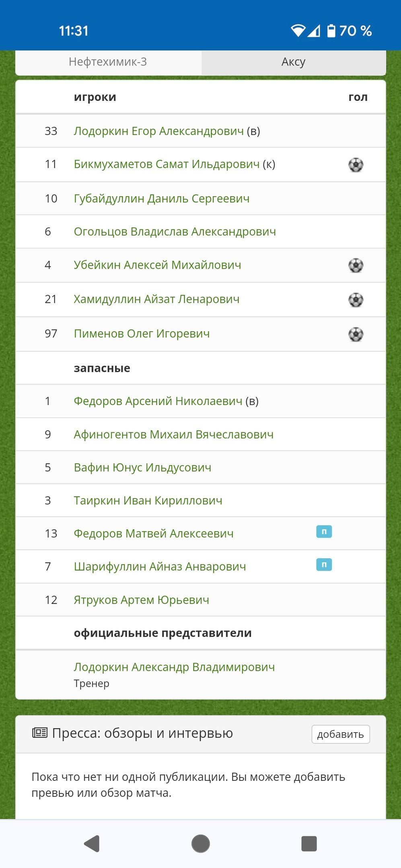The width and height of the screenshot is (401, 868).
Task: Open player Лодоркин Егор Александрович profile
Action: pos(158,131)
